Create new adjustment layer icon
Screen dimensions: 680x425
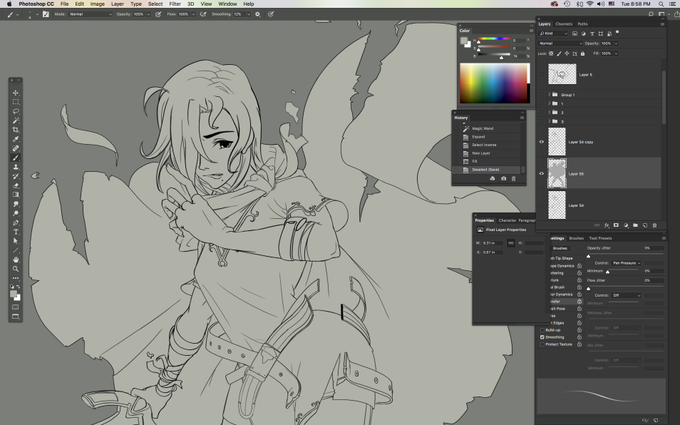pos(626,225)
